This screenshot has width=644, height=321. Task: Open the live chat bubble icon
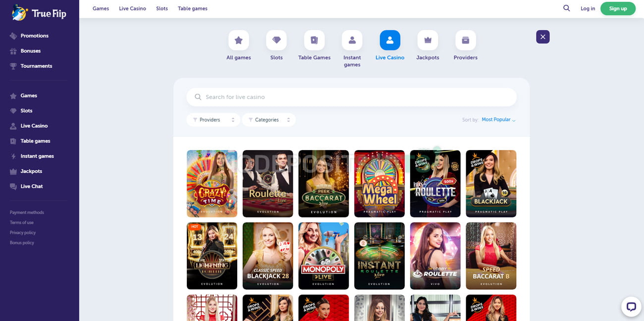point(631,307)
